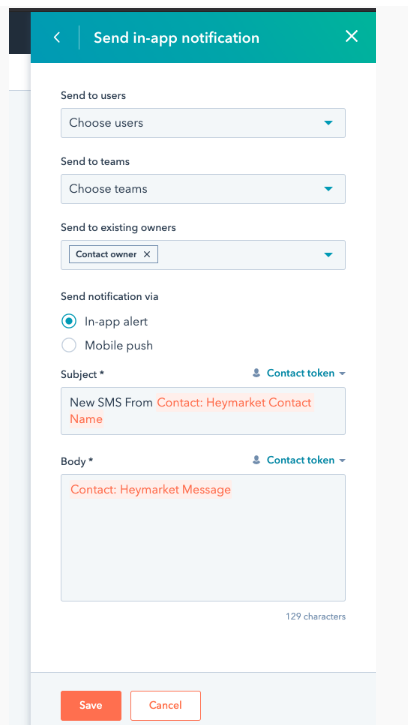Select the Heymarket Message token in Body

pyautogui.click(x=151, y=489)
